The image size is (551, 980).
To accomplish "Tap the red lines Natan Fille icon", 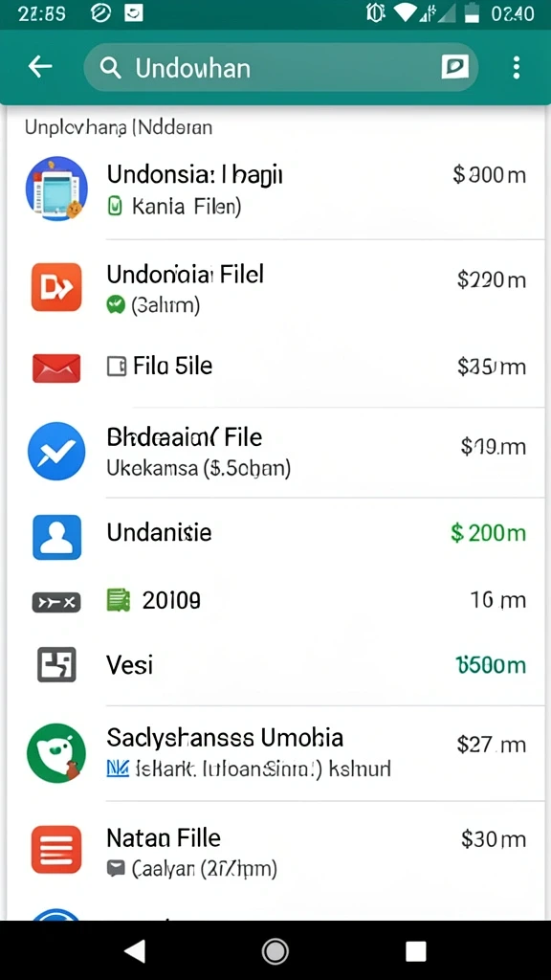I will (x=56, y=849).
